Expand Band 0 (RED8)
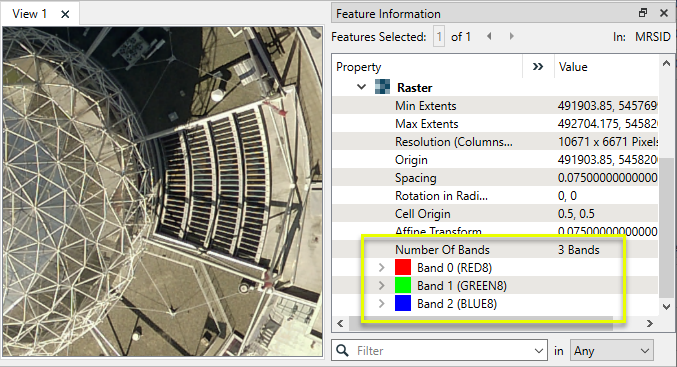 click(x=381, y=268)
